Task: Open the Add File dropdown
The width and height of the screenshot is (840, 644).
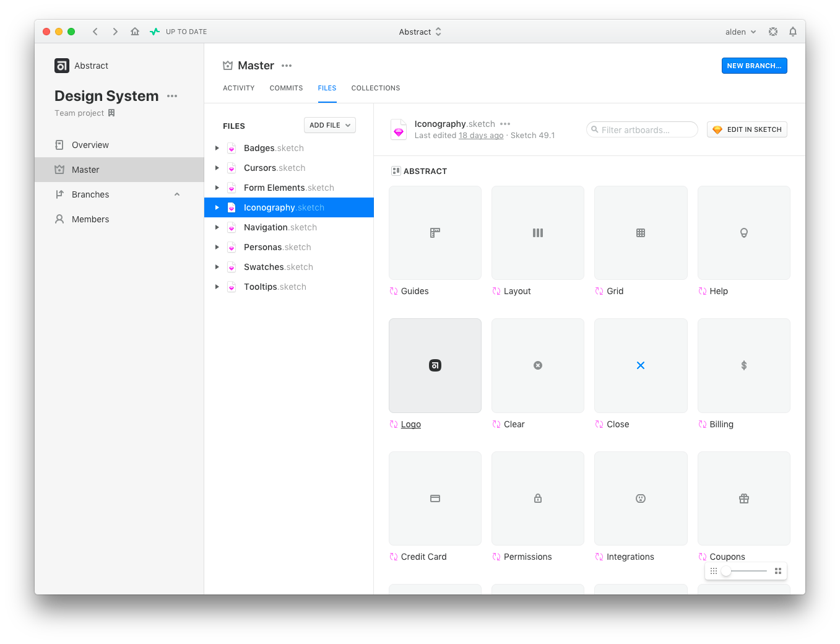Action: tap(330, 125)
